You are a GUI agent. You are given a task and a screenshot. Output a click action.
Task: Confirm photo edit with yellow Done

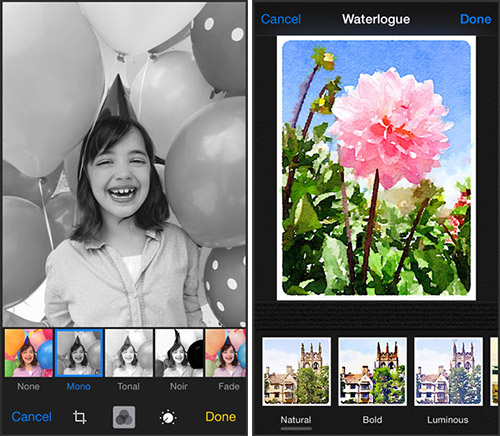(221, 417)
